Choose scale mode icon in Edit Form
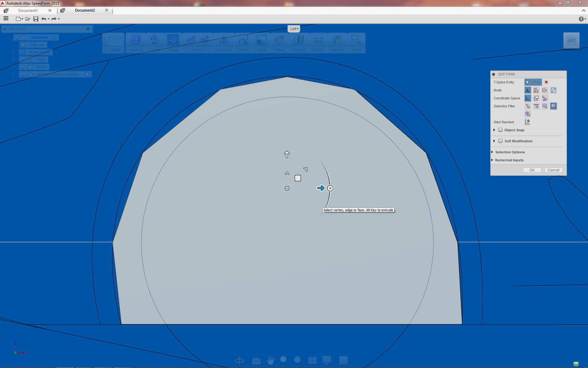 coord(553,90)
